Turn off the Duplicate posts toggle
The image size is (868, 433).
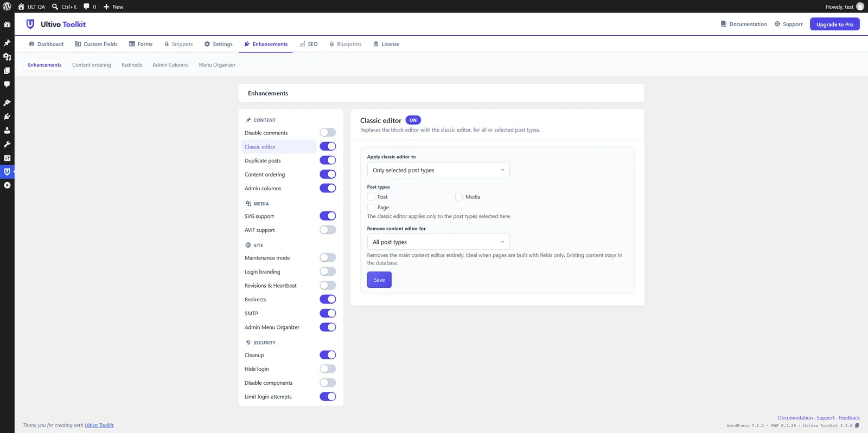pyautogui.click(x=328, y=160)
